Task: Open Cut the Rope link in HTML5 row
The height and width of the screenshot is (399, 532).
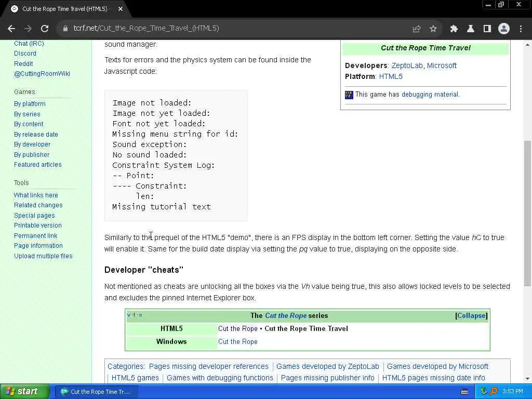Action: click(238, 328)
